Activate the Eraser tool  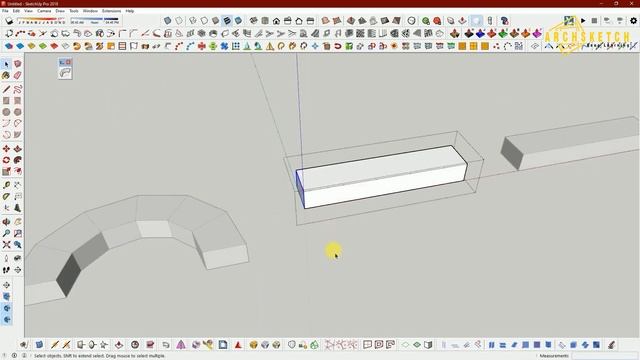(x=18, y=76)
